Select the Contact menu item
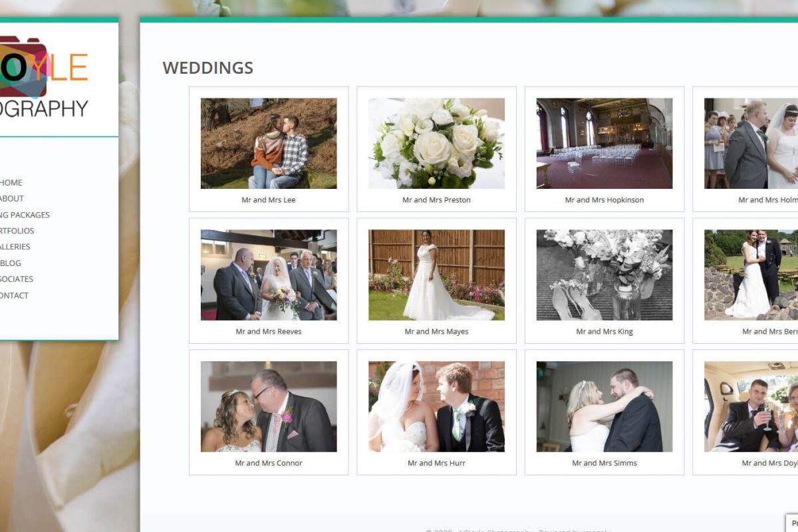This screenshot has height=532, width=798. click(x=14, y=295)
